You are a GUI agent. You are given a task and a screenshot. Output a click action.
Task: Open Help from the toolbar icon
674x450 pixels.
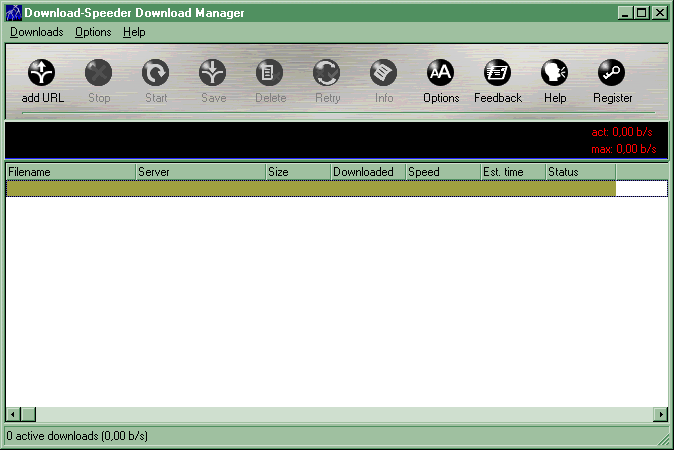[555, 73]
